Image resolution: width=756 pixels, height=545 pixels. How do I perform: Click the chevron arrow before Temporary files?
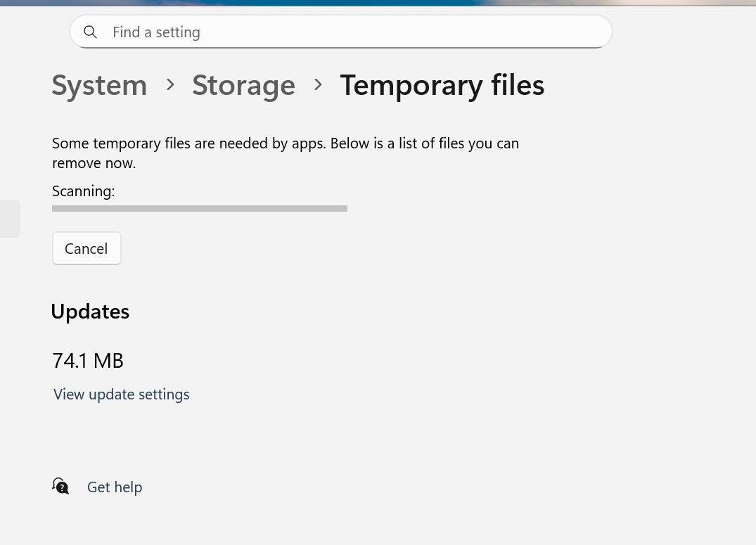[318, 85]
